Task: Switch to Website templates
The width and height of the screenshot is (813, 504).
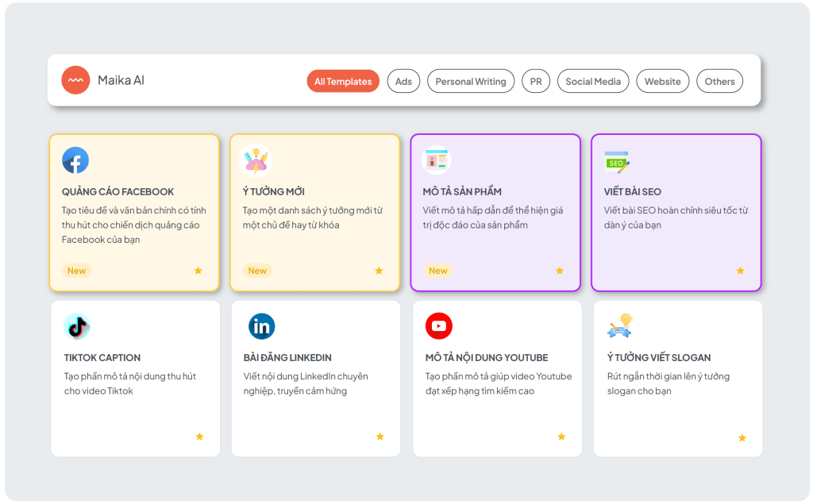Action: [x=663, y=82]
